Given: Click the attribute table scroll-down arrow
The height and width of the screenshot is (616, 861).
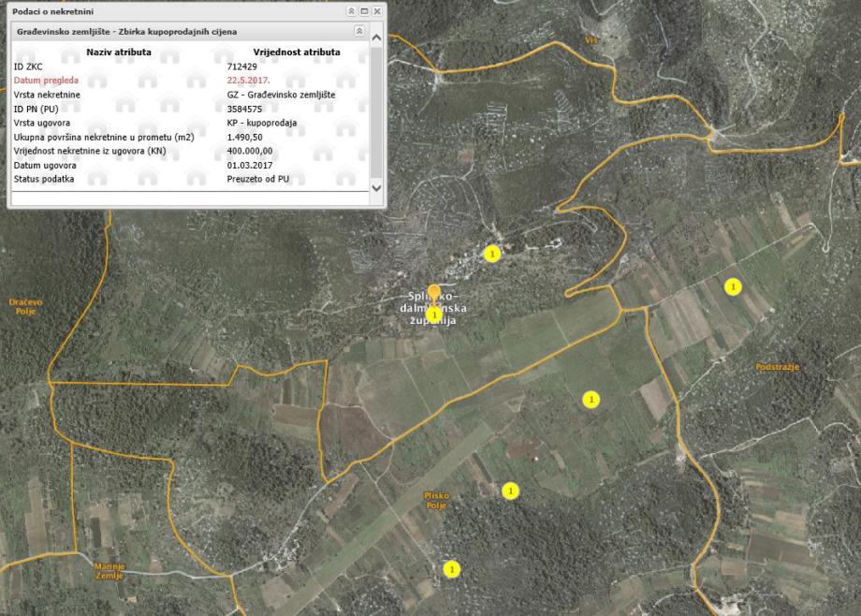Looking at the screenshot, I should pyautogui.click(x=377, y=187).
